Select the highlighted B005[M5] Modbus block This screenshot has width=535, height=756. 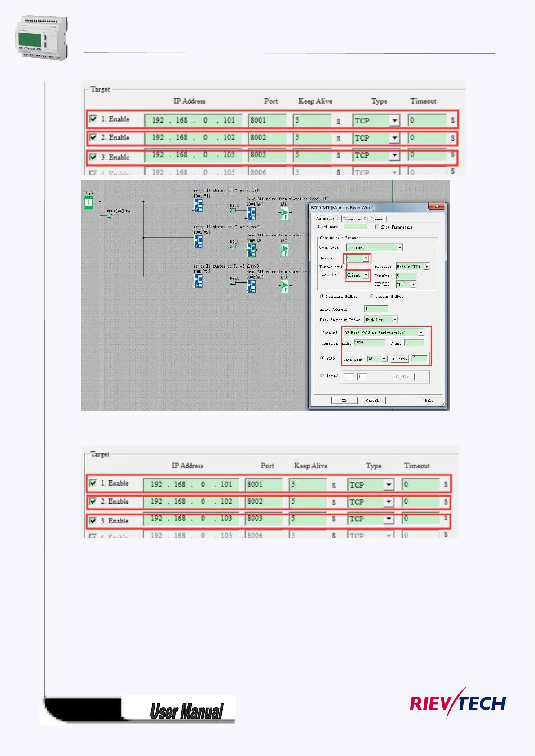(252, 250)
